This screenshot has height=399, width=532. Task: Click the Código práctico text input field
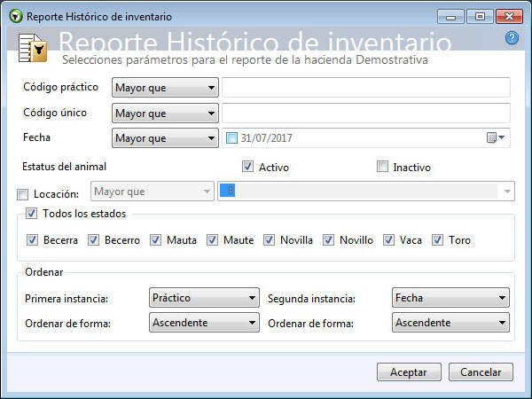366,88
